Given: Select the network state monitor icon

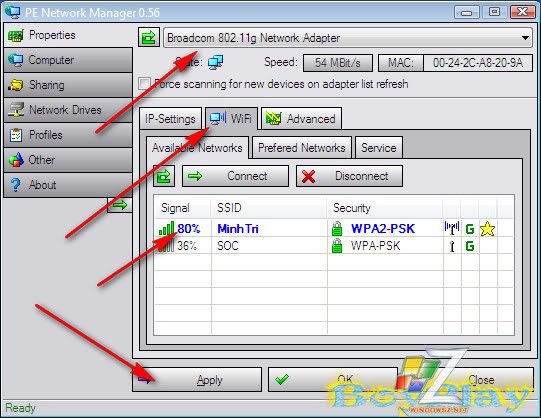Looking at the screenshot, I should click(x=216, y=62).
